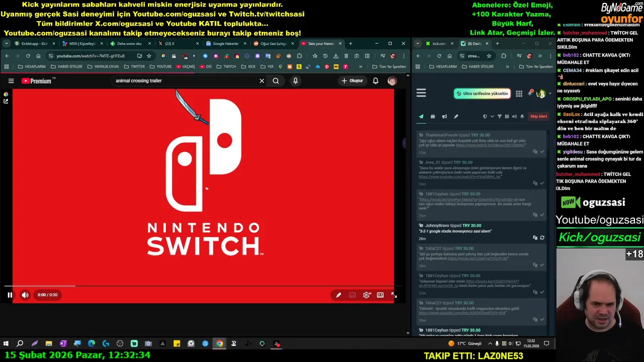Open 'Tüm Yer İşaretleri' folder in left browser

389,66
